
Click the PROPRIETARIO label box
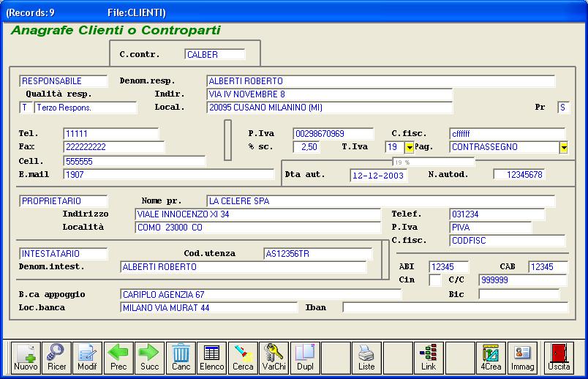63,201
